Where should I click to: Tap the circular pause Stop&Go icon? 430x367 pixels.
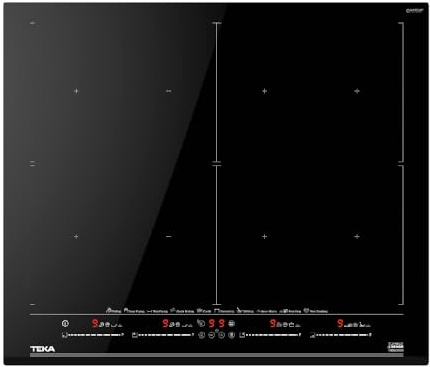pyautogui.click(x=232, y=335)
